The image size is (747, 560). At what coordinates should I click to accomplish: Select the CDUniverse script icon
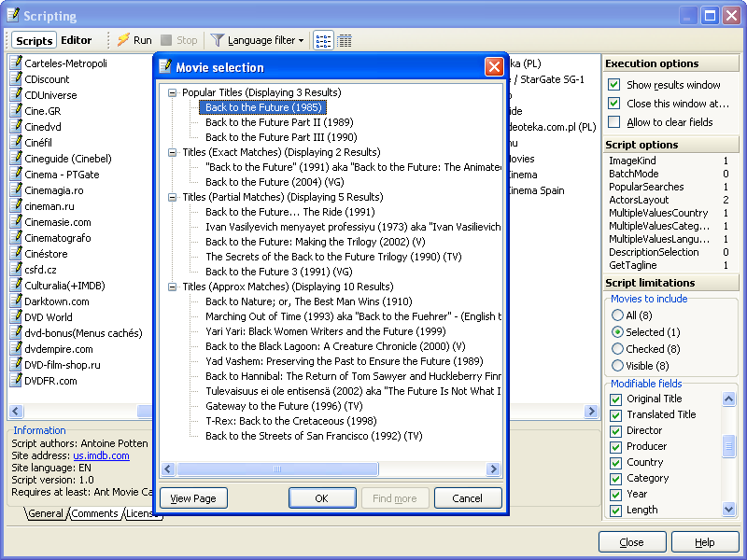click(x=16, y=94)
